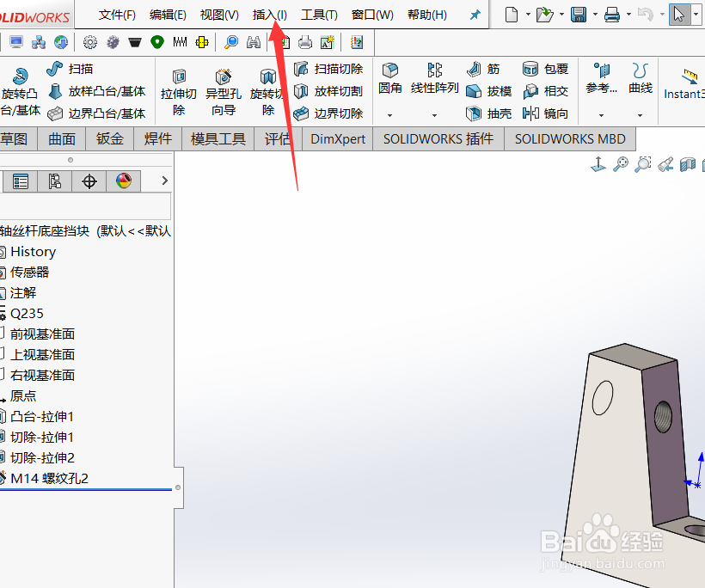Select the 扫描切除 swept cut tool
This screenshot has height=588, width=705.
328,69
